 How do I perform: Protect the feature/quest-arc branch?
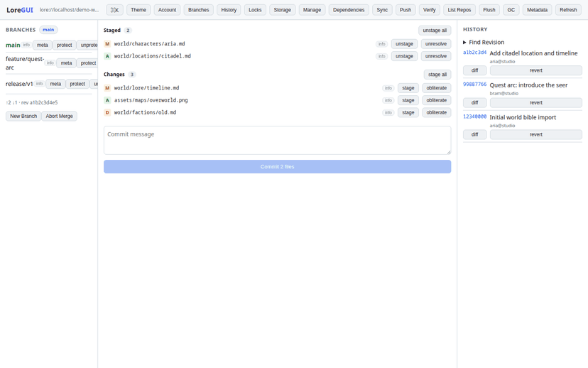click(88, 63)
